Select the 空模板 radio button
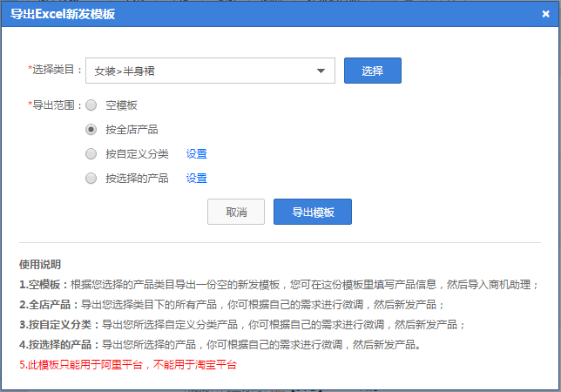This screenshot has height=392, width=561. (x=91, y=105)
